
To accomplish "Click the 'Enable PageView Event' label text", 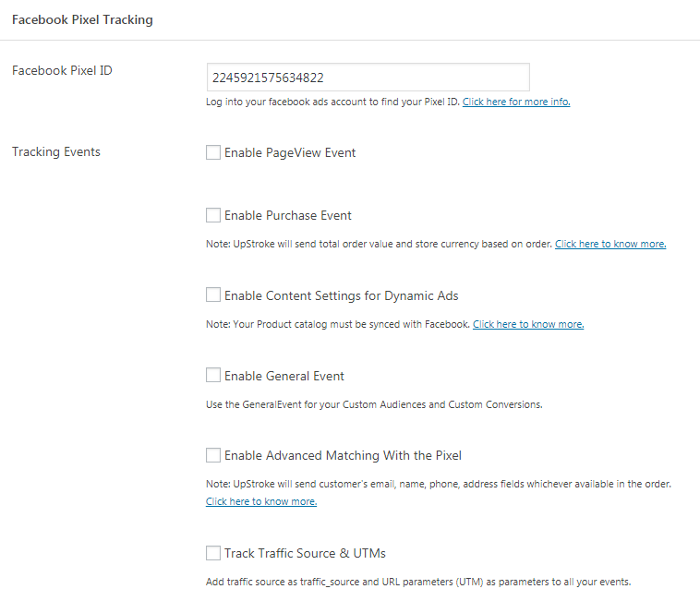I will (x=290, y=152).
